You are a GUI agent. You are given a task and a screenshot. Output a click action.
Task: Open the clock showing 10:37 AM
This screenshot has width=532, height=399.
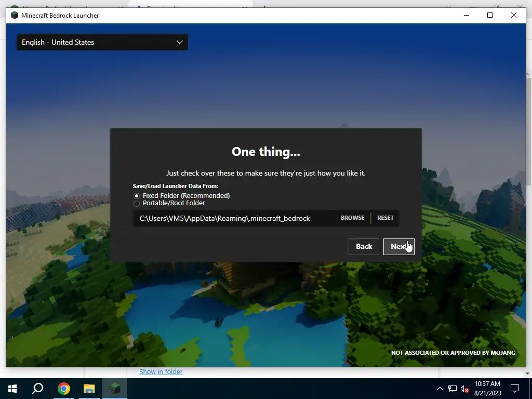487,389
